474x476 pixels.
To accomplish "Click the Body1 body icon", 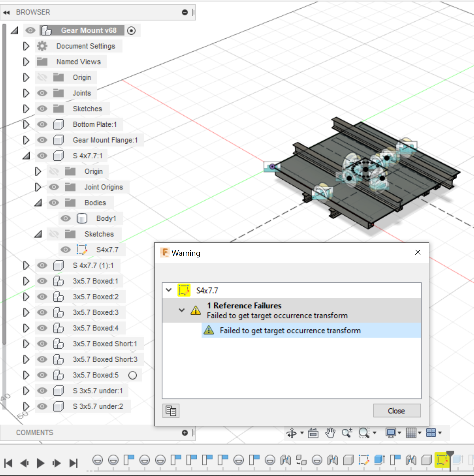I will [x=82, y=218].
